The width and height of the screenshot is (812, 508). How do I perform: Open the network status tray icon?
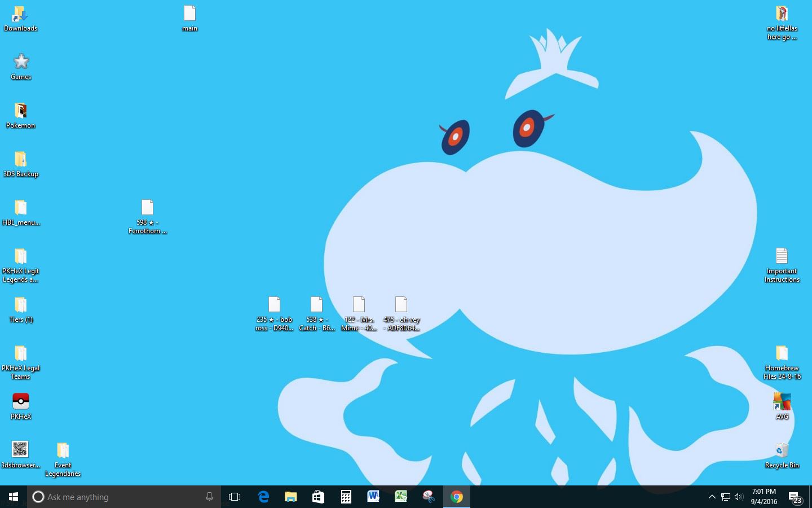point(726,497)
